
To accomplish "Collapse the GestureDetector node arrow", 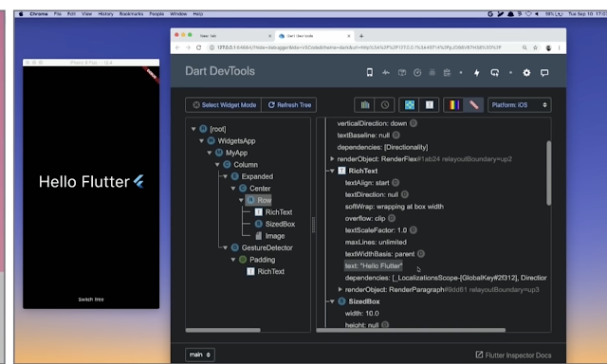I will pyautogui.click(x=226, y=247).
